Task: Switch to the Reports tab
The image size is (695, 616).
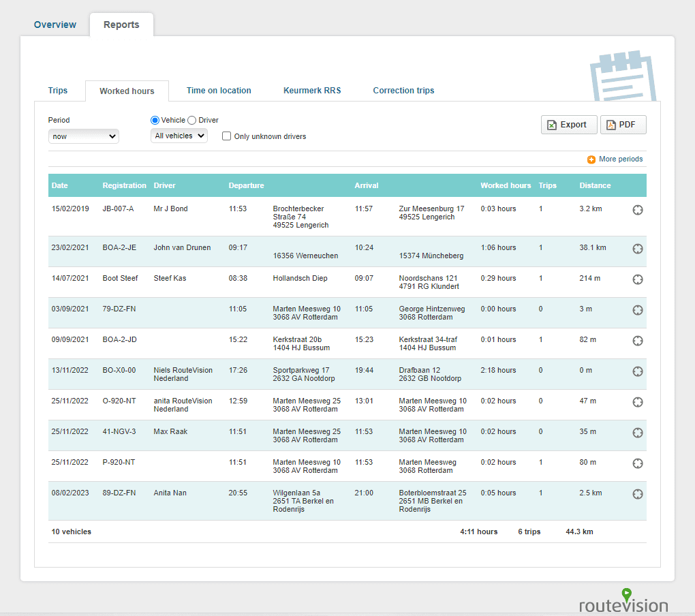Action: pos(121,25)
